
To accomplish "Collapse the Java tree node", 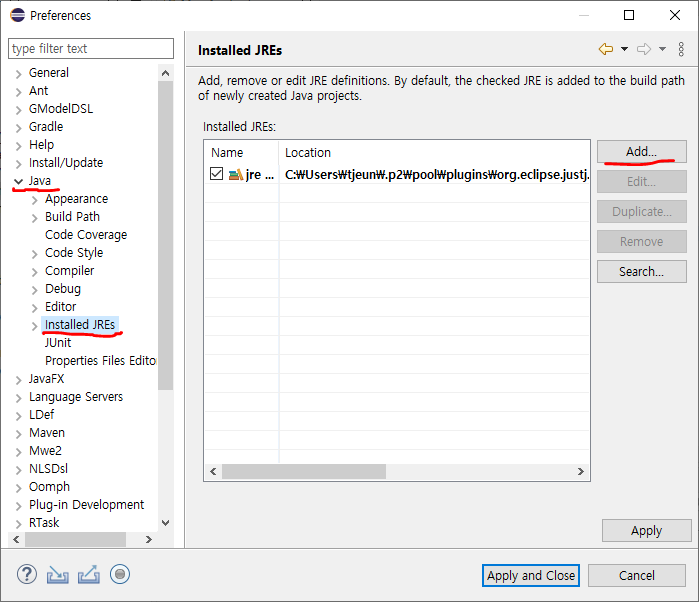I will (x=18, y=181).
